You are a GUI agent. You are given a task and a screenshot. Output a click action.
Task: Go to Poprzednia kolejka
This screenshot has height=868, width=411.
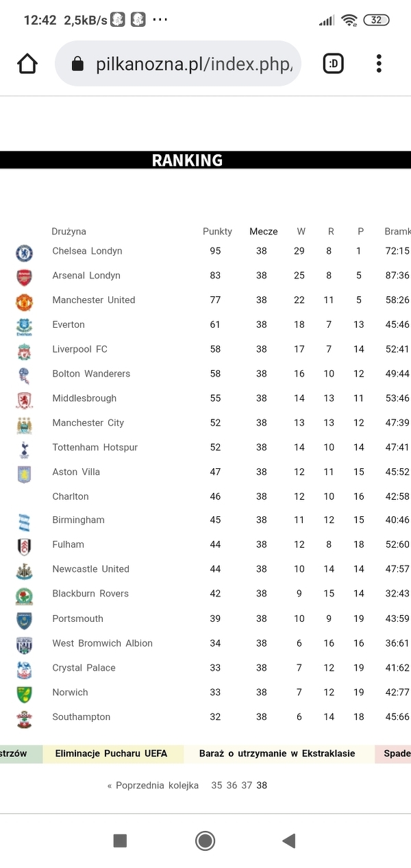pyautogui.click(x=153, y=785)
